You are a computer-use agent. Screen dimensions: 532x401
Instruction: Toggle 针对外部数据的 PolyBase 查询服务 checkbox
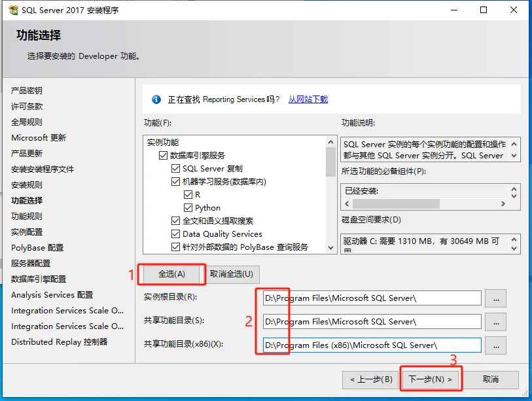coord(176,247)
